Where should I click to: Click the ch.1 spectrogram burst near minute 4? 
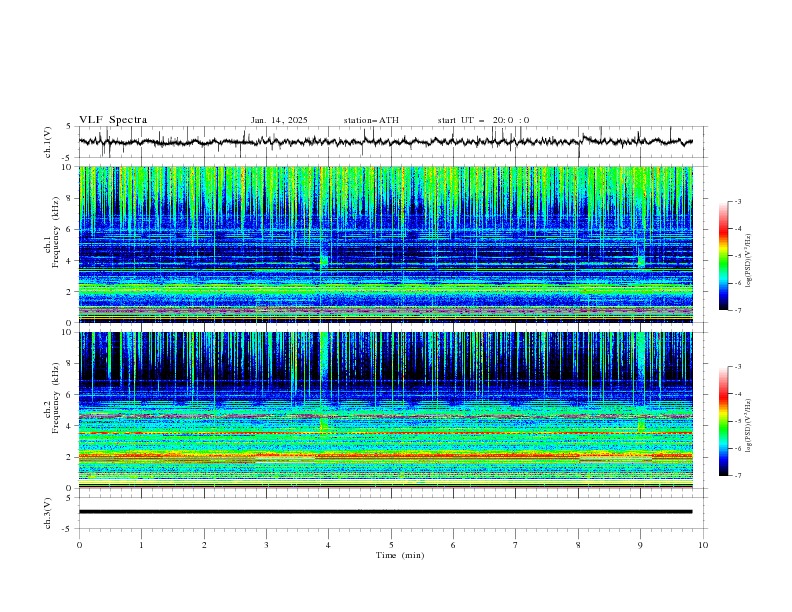pos(323,260)
